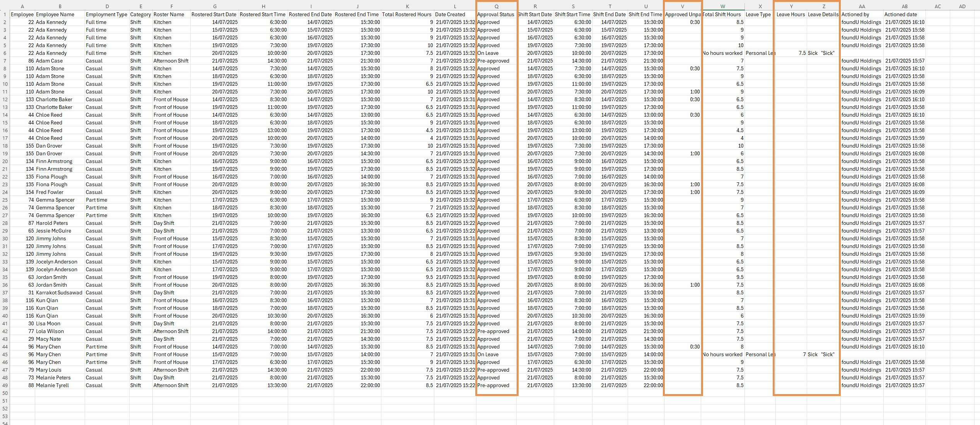Click the 'Employment Type' header cell

[106, 14]
